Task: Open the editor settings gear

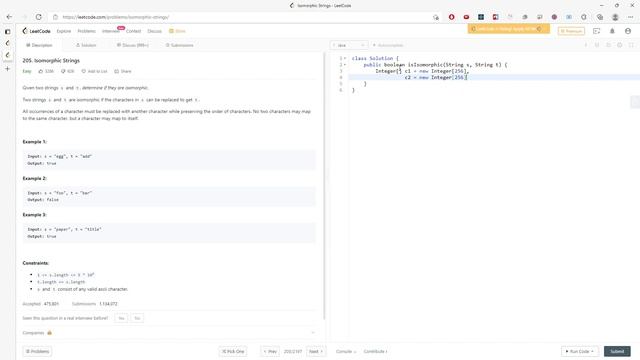Action: [620, 45]
